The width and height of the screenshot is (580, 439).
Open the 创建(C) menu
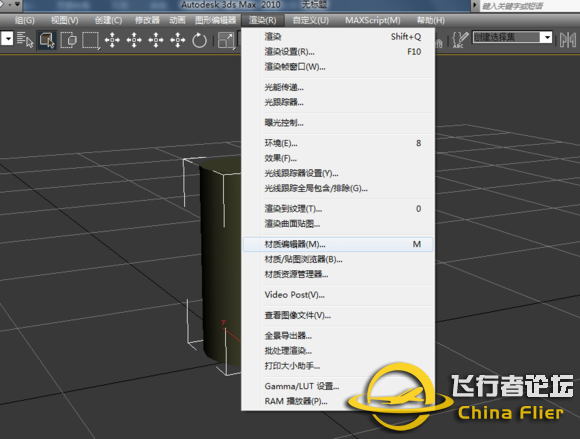(108, 20)
